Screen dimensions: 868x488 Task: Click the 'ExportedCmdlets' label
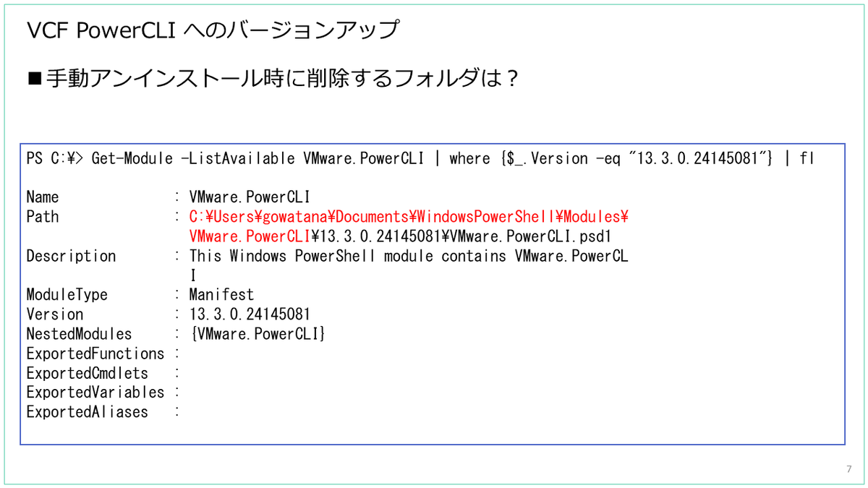[x=87, y=373]
